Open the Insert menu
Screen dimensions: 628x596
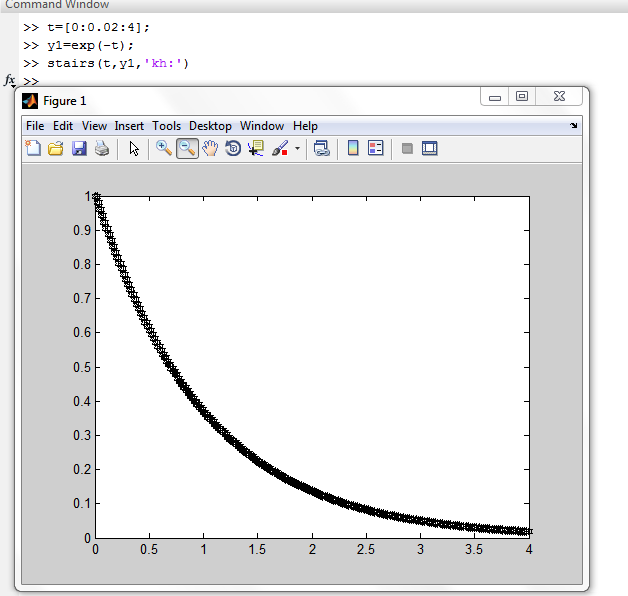(x=129, y=126)
